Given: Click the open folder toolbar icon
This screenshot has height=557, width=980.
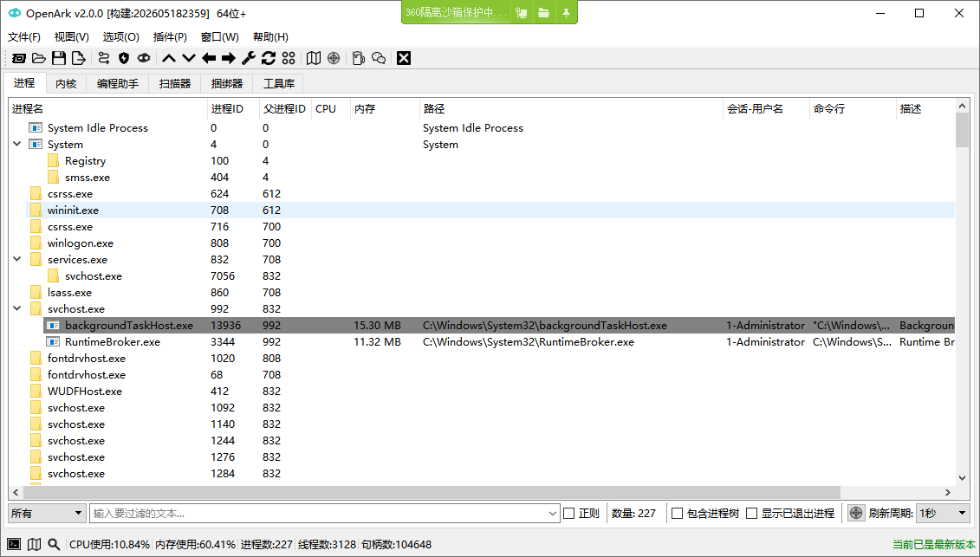Looking at the screenshot, I should 39,58.
